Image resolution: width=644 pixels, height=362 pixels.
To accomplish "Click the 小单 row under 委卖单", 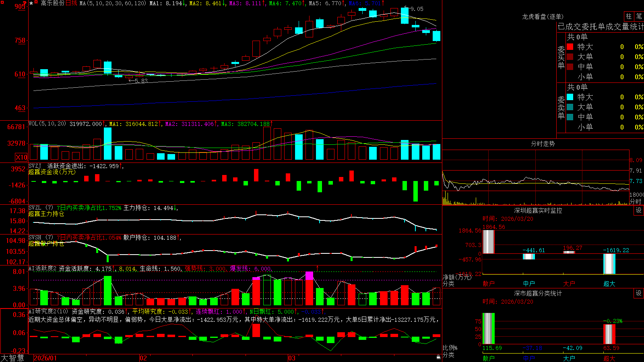I will pos(605,127).
